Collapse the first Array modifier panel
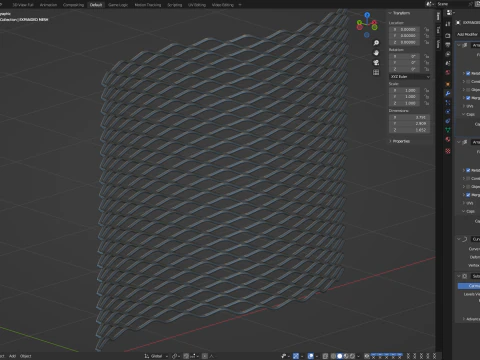The height and width of the screenshot is (360, 480). pos(459,45)
